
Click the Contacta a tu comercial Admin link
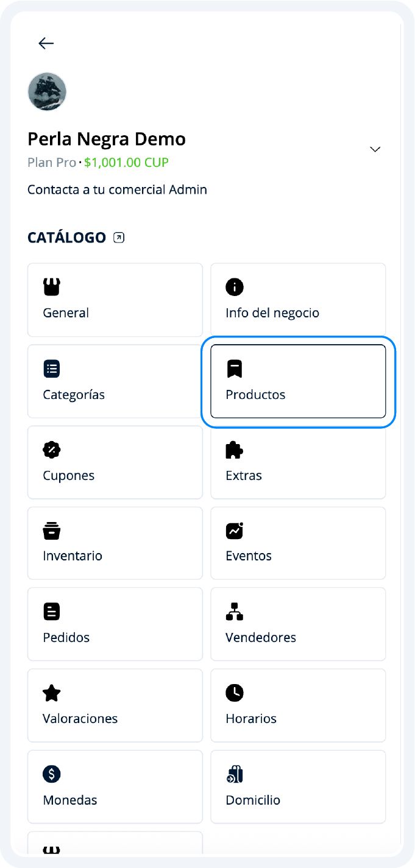point(117,189)
